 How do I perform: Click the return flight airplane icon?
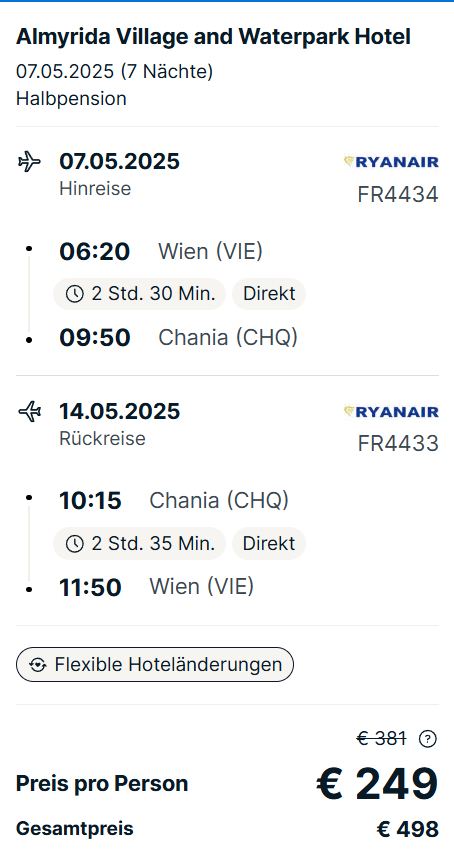pos(29,412)
